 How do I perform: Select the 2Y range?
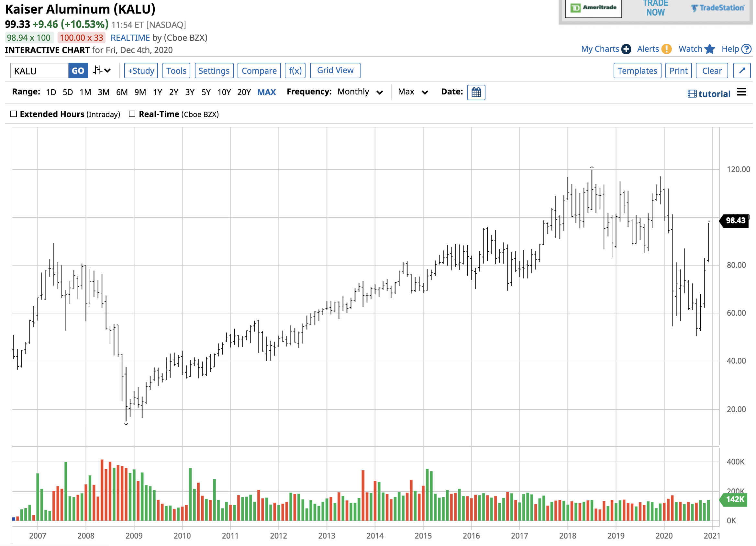point(174,92)
